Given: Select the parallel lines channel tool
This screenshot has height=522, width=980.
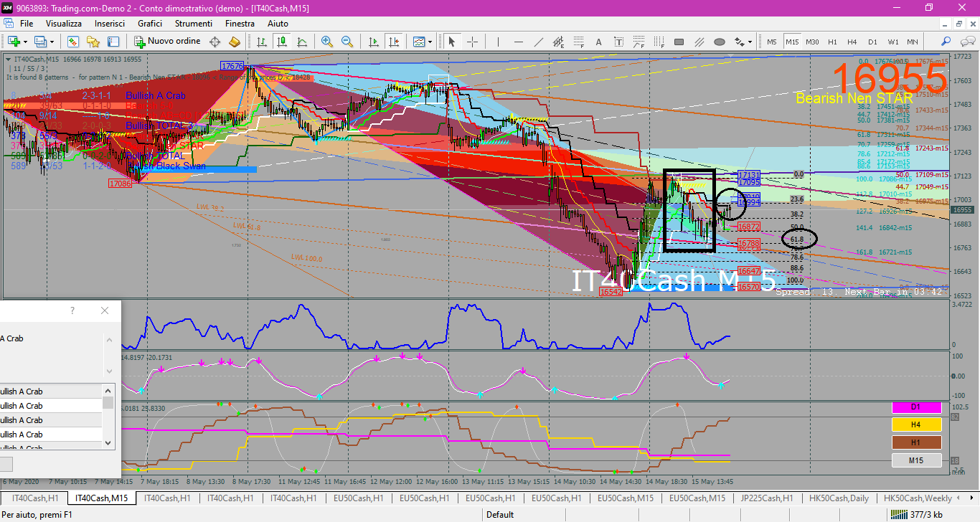Looking at the screenshot, I should pos(699,42).
